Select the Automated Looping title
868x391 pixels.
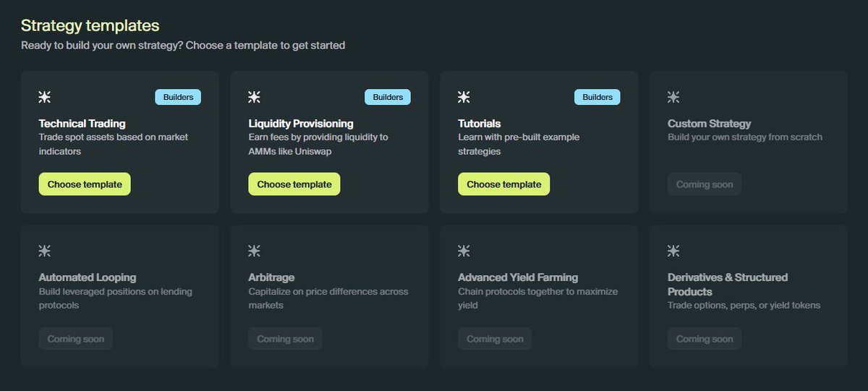click(88, 277)
